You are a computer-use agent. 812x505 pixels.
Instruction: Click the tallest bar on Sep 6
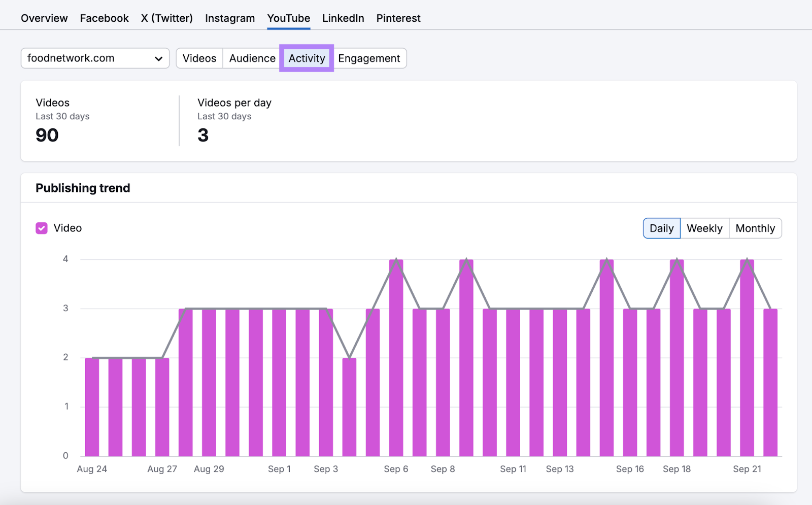[x=395, y=355]
